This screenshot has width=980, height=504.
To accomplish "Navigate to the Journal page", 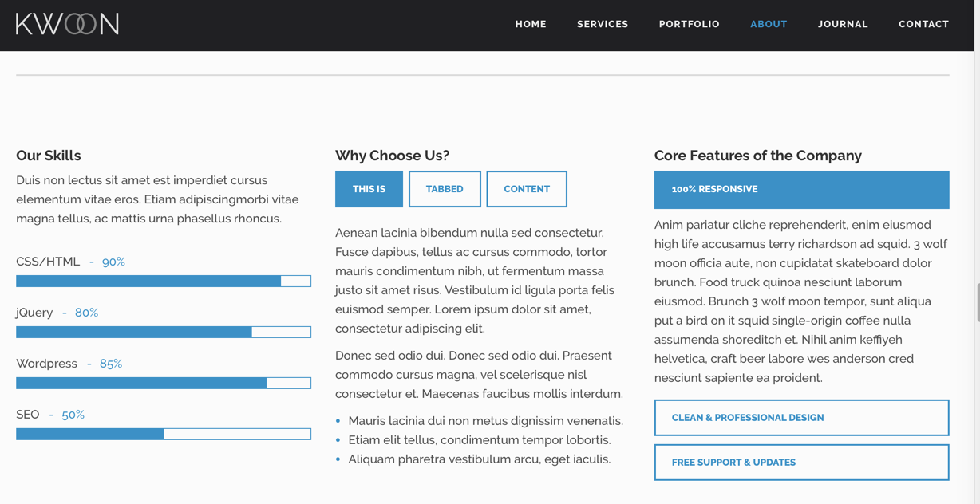I will [x=843, y=24].
